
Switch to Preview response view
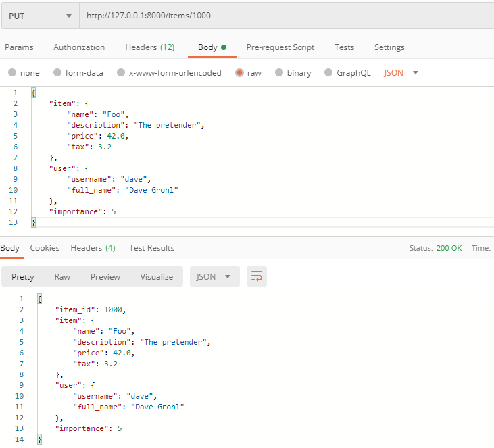click(x=105, y=276)
